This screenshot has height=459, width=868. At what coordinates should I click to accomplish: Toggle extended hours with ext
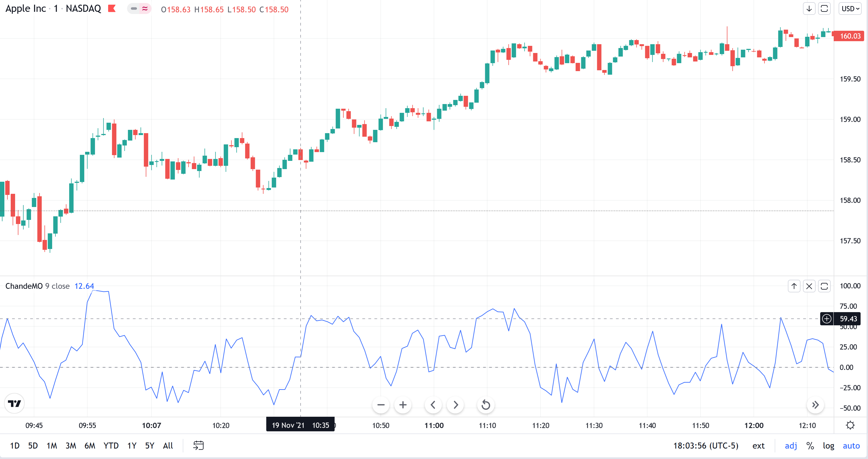point(759,446)
